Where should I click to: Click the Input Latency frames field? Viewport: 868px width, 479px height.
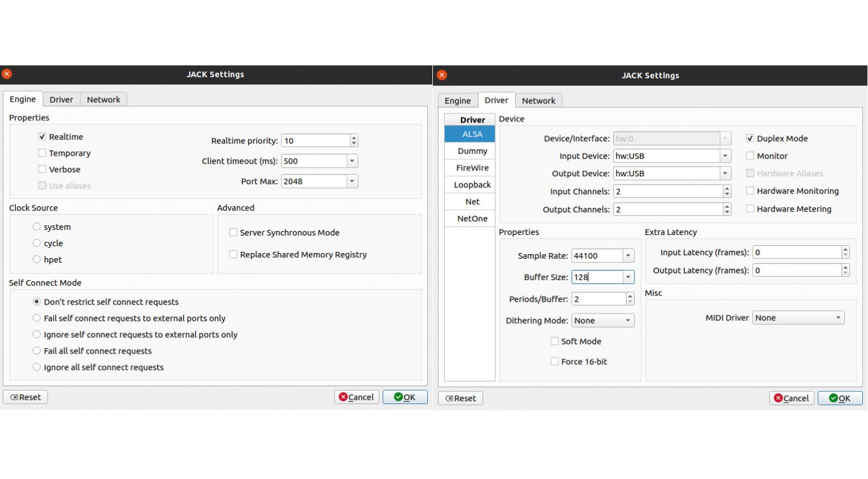[797, 252]
